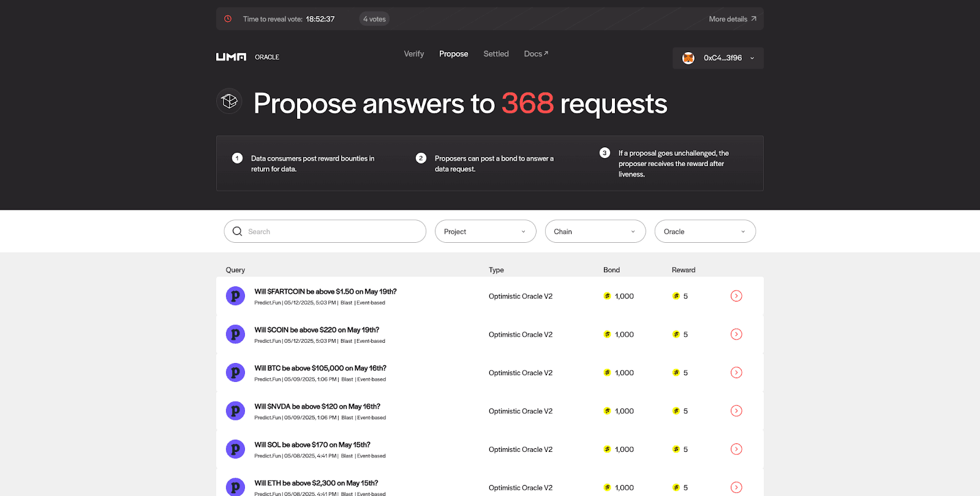Click the 18:52:37 vote countdown timer
The height and width of the screenshot is (496, 980).
320,19
